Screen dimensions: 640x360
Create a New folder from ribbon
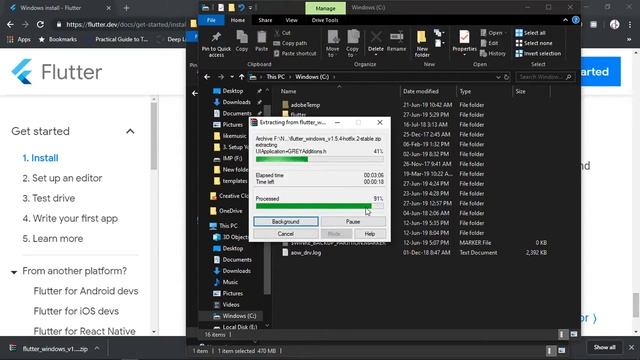pos(422,43)
